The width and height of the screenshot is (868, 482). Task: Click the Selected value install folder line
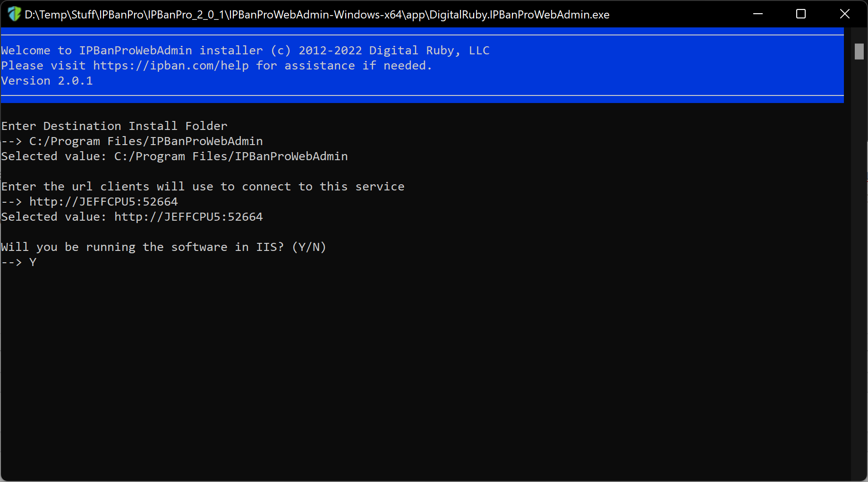174,156
